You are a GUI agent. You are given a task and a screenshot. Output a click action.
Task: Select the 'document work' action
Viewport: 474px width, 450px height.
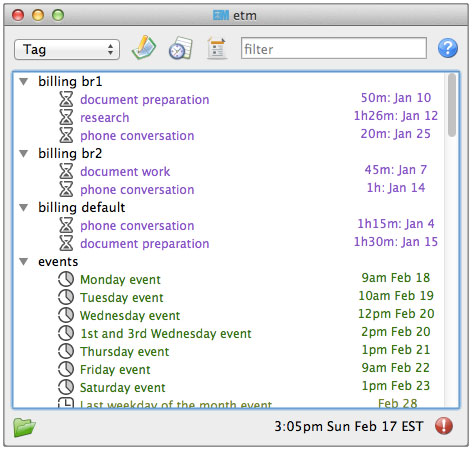[x=125, y=172]
